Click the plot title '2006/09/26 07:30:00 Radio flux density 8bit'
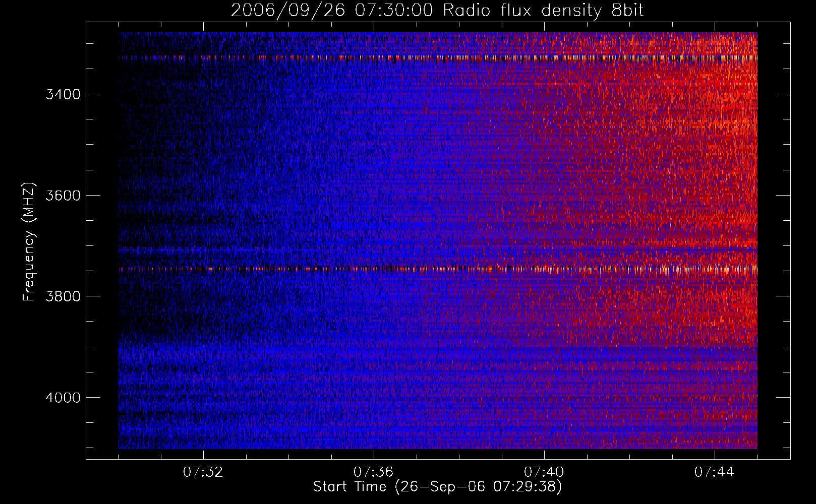 point(437,11)
